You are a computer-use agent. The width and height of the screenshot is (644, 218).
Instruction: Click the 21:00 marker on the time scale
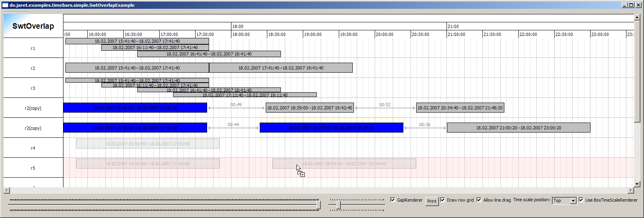[453, 26]
